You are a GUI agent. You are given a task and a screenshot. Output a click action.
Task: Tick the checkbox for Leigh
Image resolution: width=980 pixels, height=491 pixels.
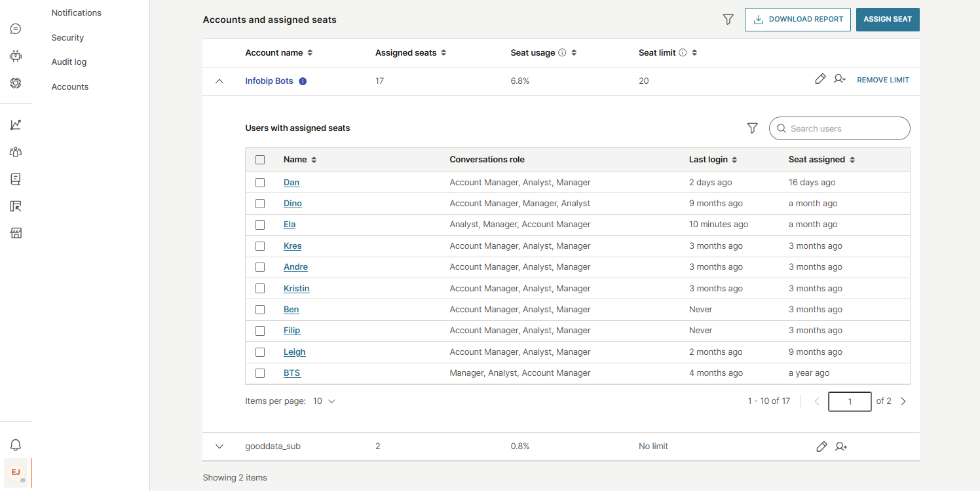tap(260, 352)
